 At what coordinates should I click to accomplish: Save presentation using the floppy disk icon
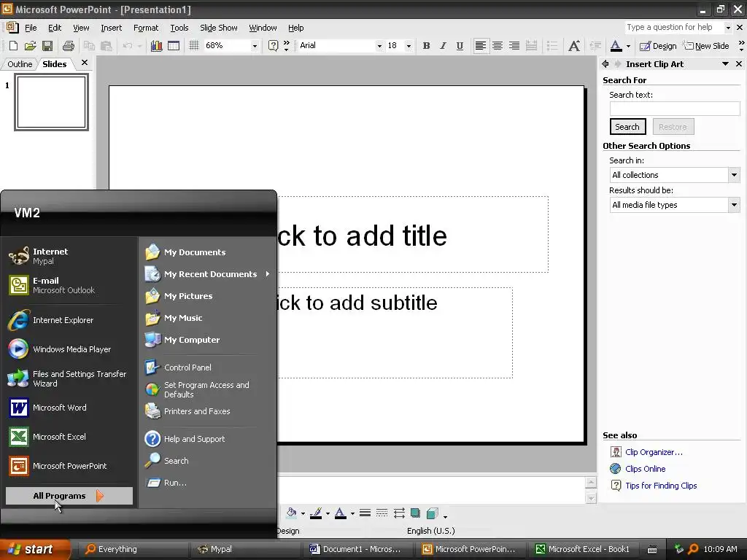coord(47,46)
